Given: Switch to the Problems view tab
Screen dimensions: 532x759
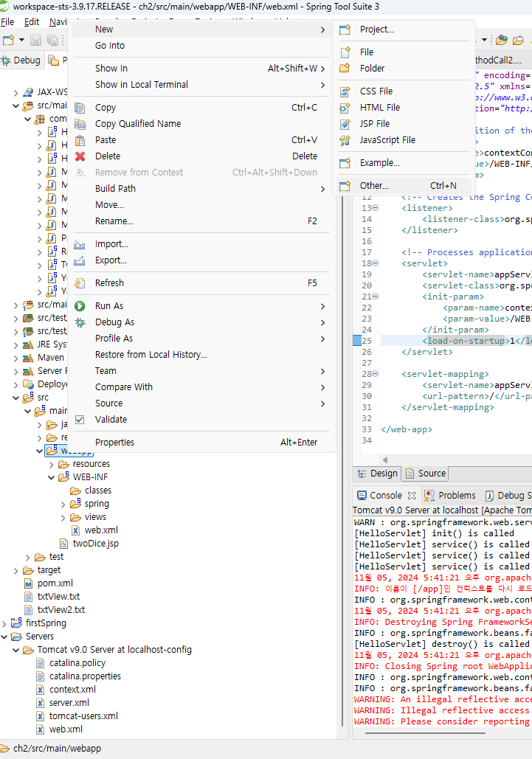Looking at the screenshot, I should (449, 496).
